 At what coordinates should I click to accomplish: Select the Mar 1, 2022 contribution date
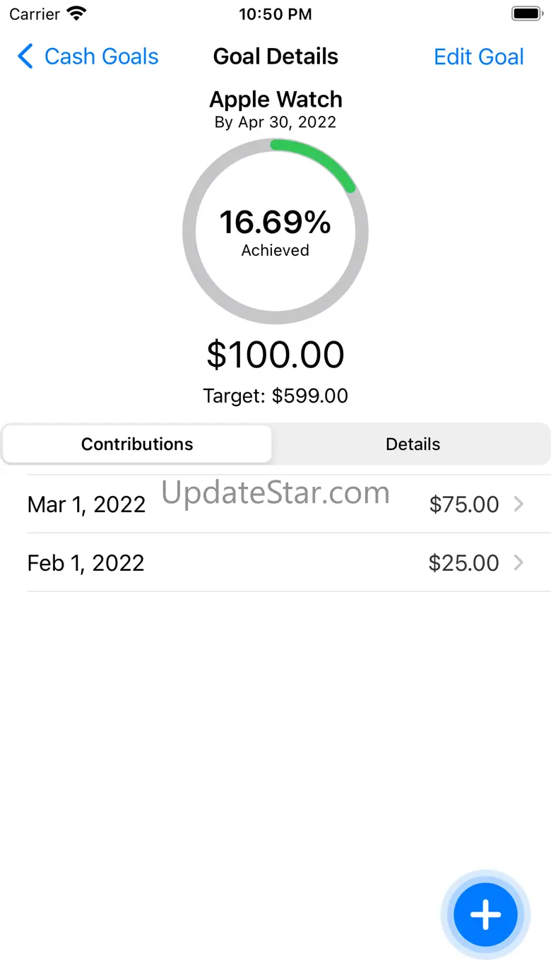point(86,504)
